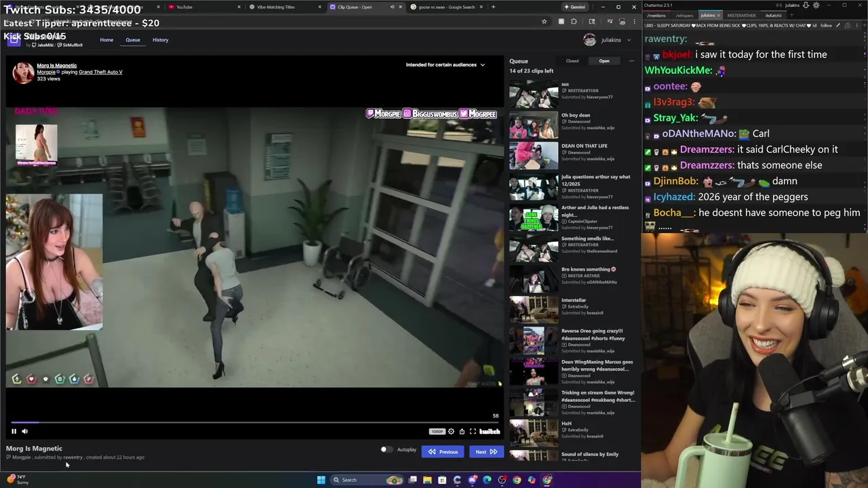Click Chatterino update download arrow

click(806, 5)
